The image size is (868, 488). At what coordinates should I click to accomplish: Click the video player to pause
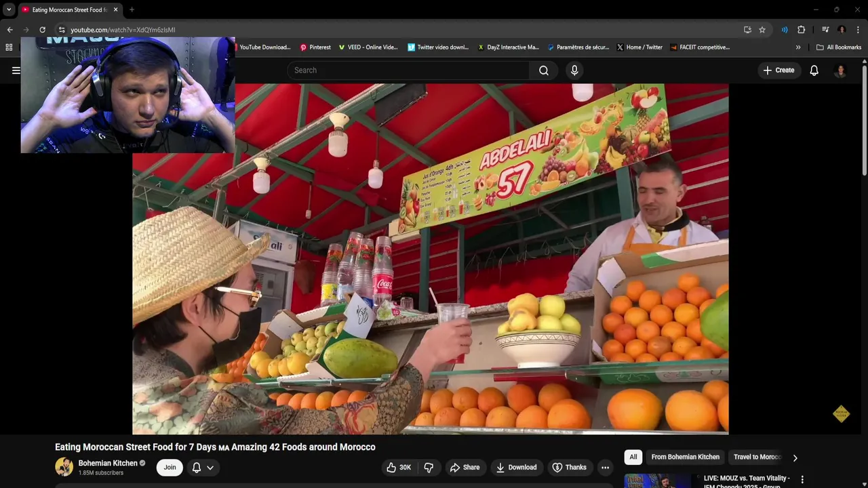pyautogui.click(x=431, y=259)
